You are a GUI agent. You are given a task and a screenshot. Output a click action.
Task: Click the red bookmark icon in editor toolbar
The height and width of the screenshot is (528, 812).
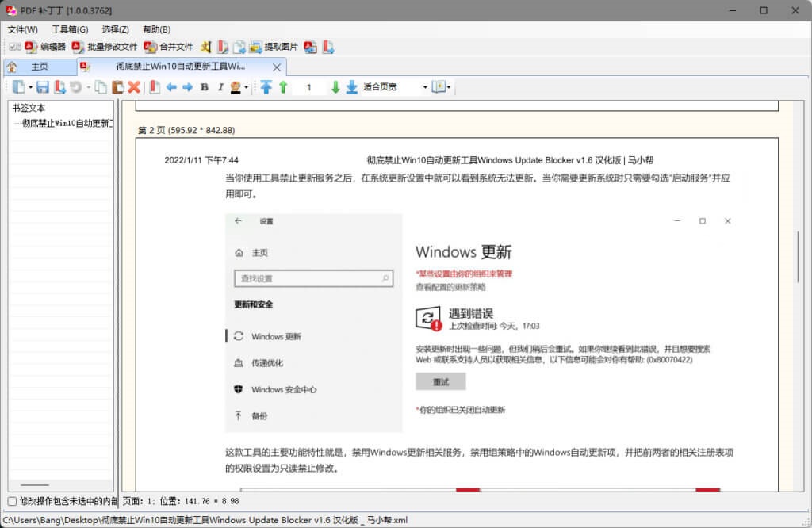point(155,87)
